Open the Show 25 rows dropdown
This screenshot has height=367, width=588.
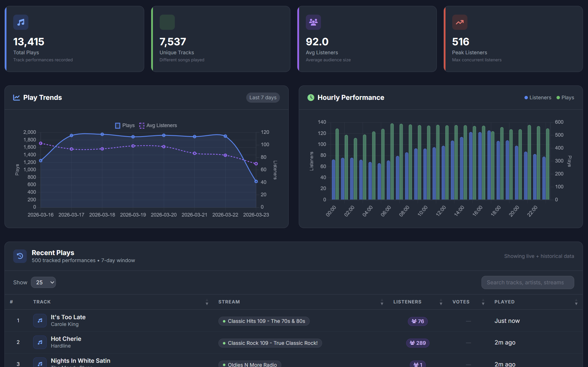click(43, 282)
